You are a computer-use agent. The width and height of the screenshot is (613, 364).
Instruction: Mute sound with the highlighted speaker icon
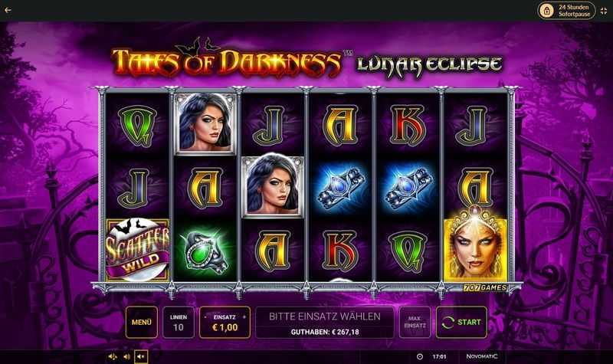[x=141, y=356]
